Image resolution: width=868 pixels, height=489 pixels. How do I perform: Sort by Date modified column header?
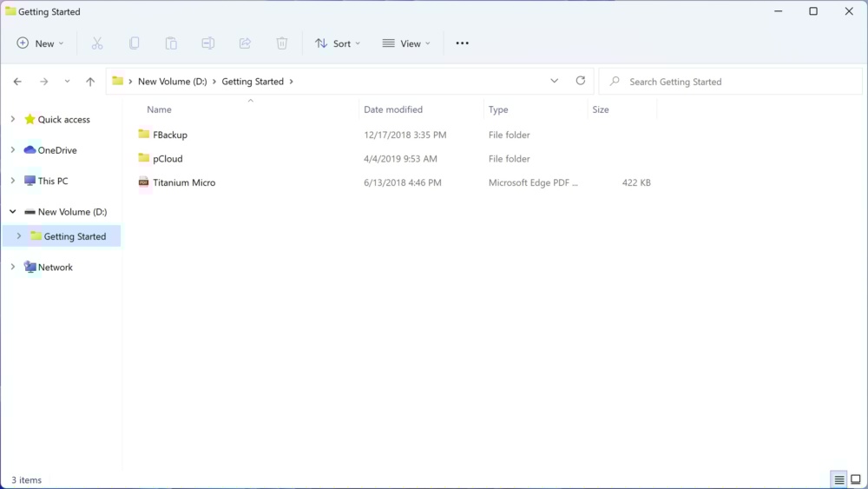393,109
